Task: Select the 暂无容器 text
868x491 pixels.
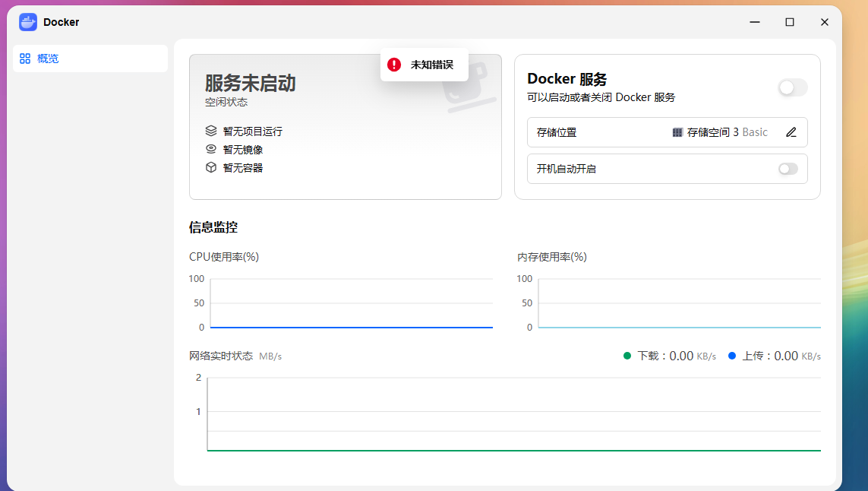Action: point(243,168)
